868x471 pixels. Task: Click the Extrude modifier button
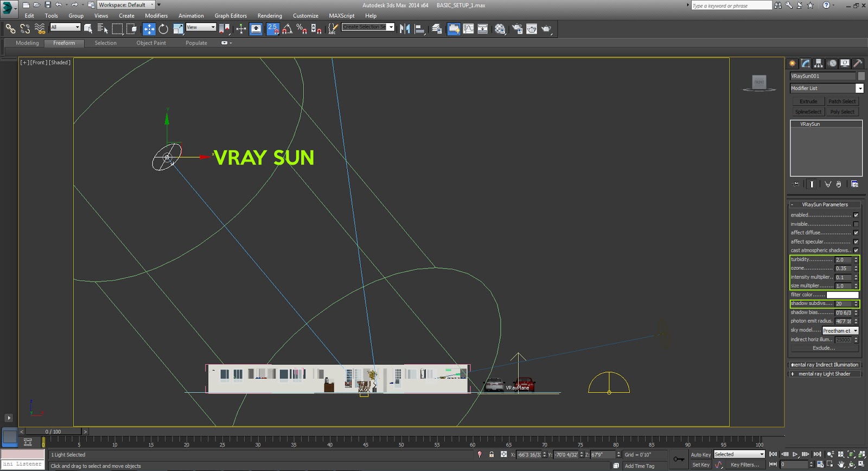pyautogui.click(x=808, y=101)
